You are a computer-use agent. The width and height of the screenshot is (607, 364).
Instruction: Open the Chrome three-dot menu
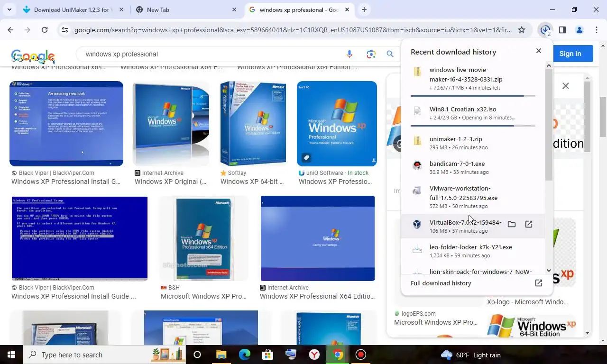coord(596,30)
